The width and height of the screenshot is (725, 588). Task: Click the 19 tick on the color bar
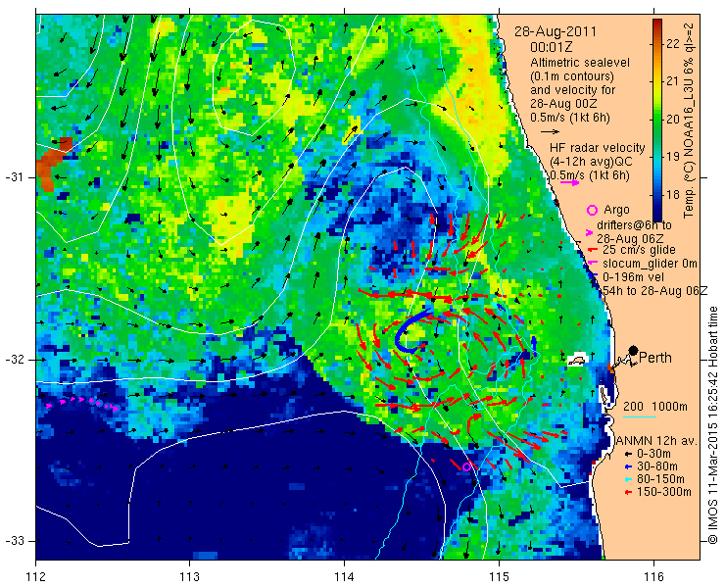(x=673, y=157)
